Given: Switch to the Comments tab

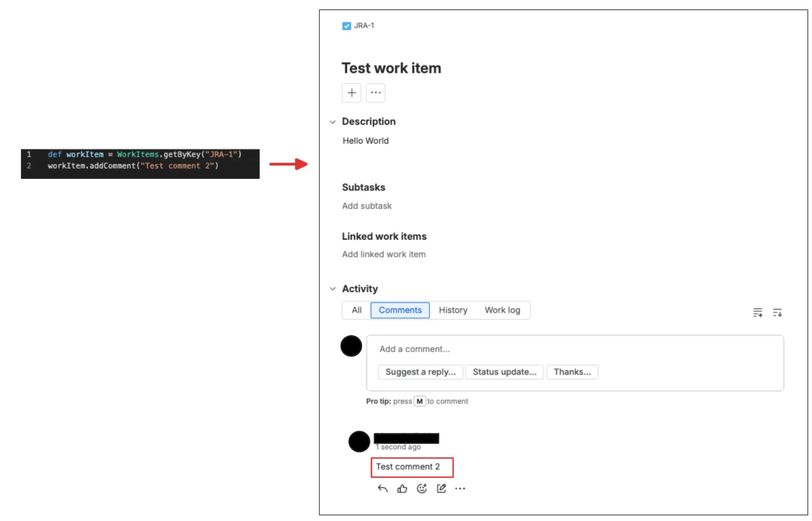Looking at the screenshot, I should [400, 310].
